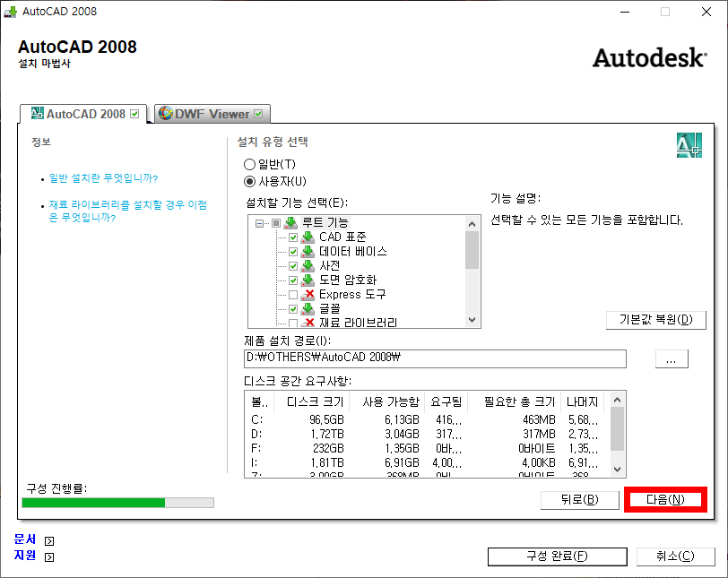Click feature list scroll down arrow
The width and height of the screenshot is (728, 578).
point(472,320)
